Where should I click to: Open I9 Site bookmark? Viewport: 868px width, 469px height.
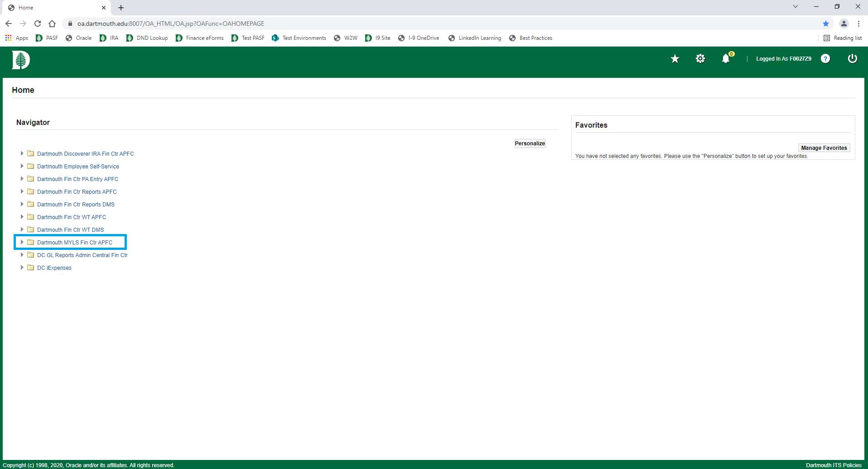pos(378,38)
